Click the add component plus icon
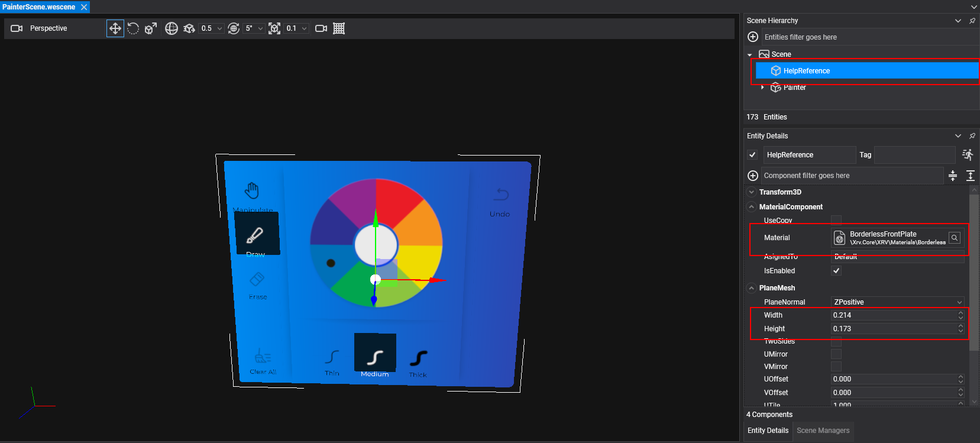The height and width of the screenshot is (443, 980). click(x=753, y=176)
